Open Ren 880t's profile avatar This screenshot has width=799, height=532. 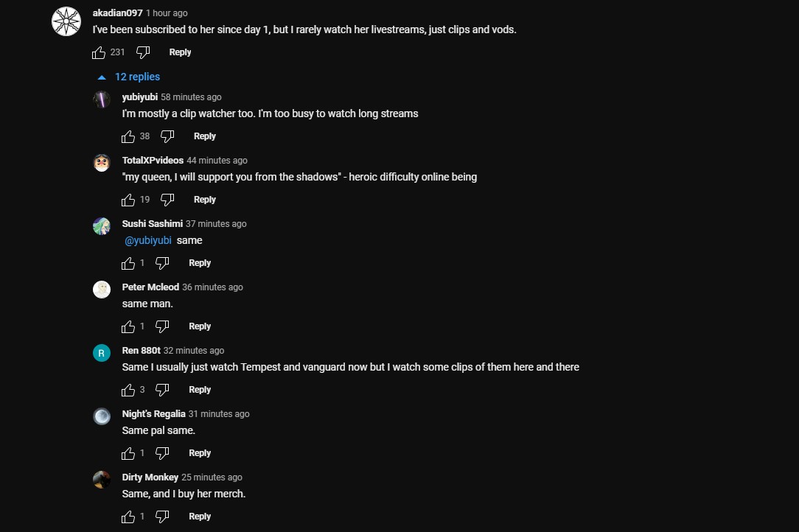click(102, 353)
